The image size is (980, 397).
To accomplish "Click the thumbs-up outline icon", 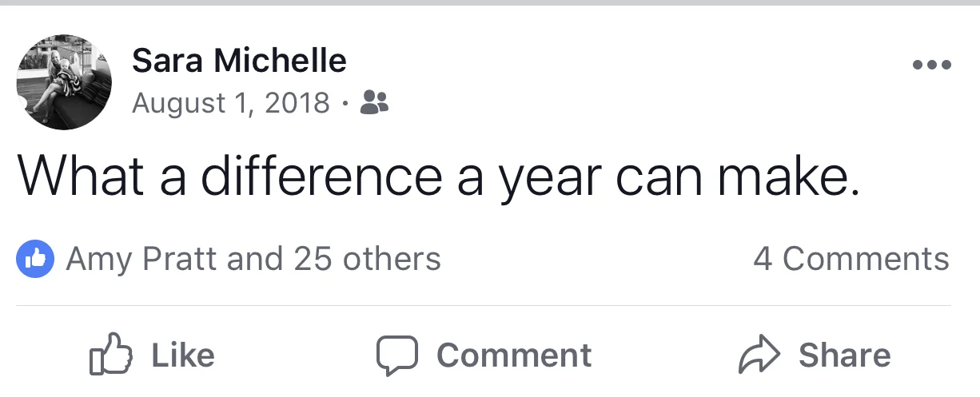I will pyautogui.click(x=110, y=355).
